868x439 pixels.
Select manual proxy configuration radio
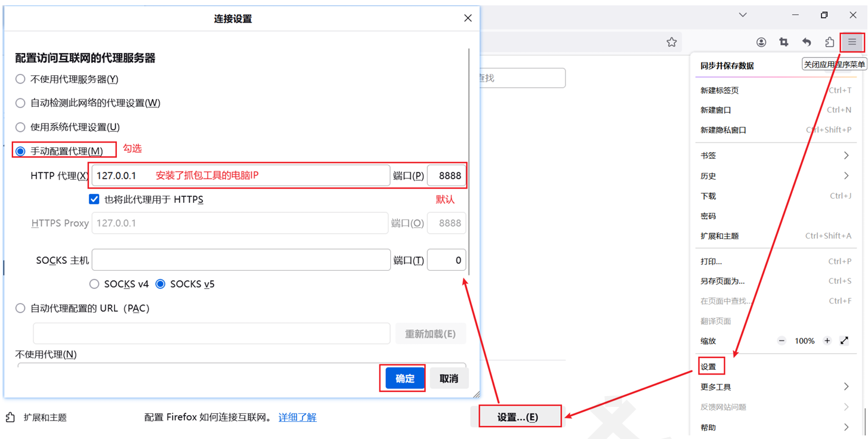[21, 152]
